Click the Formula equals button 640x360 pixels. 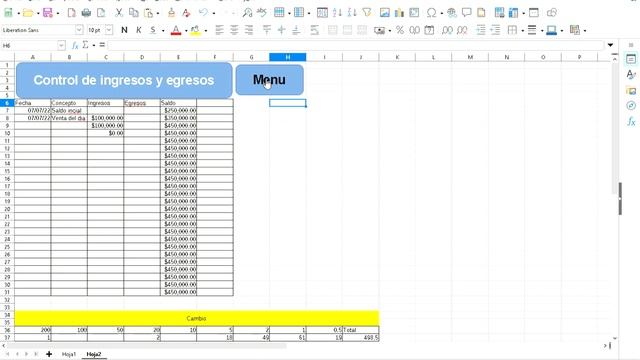102,45
